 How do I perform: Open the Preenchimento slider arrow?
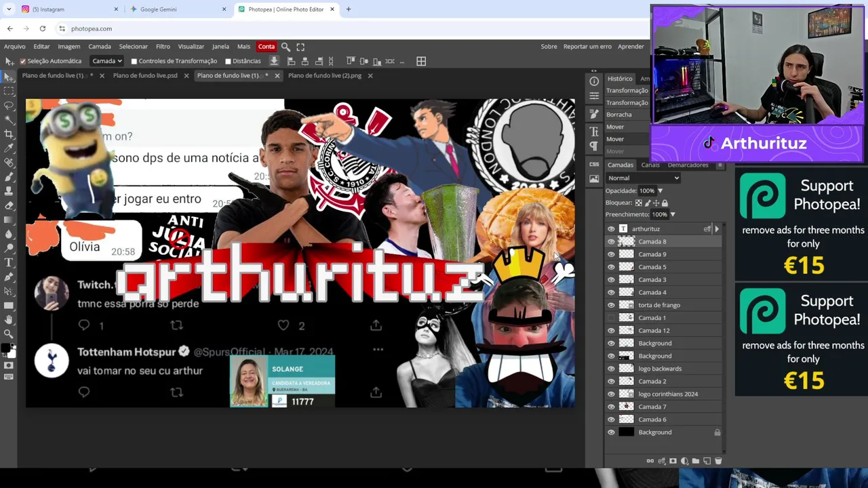click(x=673, y=215)
